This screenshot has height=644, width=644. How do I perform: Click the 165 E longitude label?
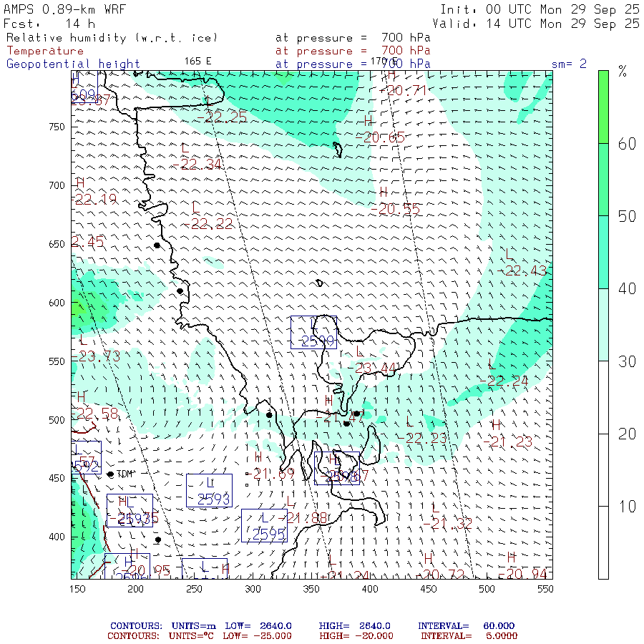197,62
